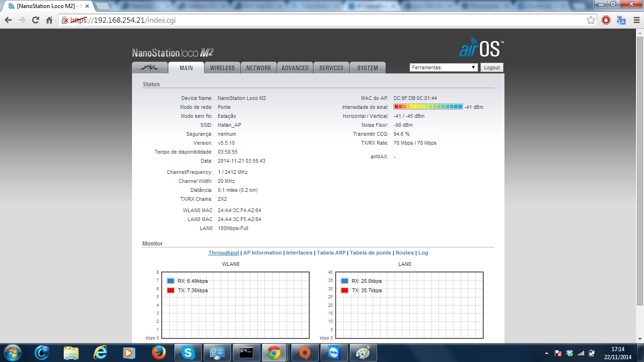Click the channel value 1 / 2412 MHz
The width and height of the screenshot is (644, 362).
(x=232, y=172)
